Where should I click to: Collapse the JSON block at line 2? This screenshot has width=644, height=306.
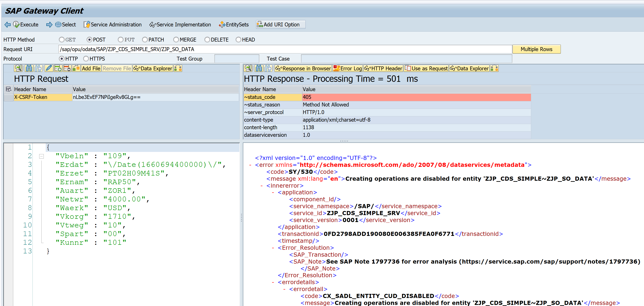42,156
